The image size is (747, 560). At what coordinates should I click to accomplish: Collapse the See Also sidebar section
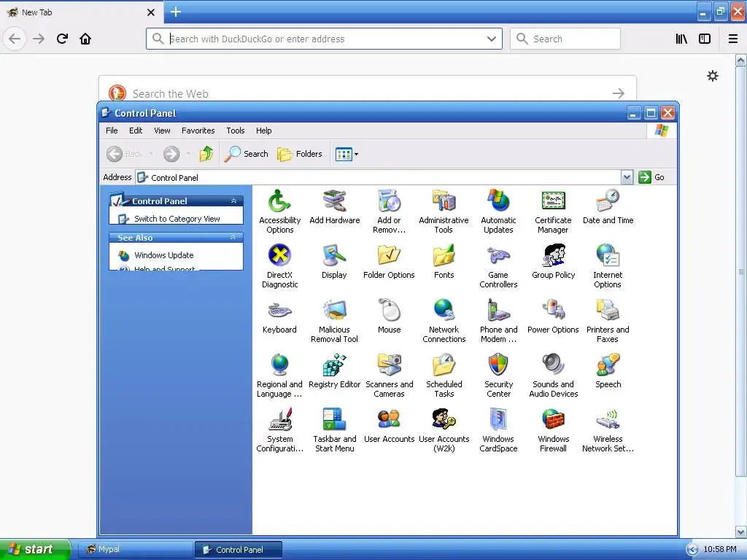point(233,237)
